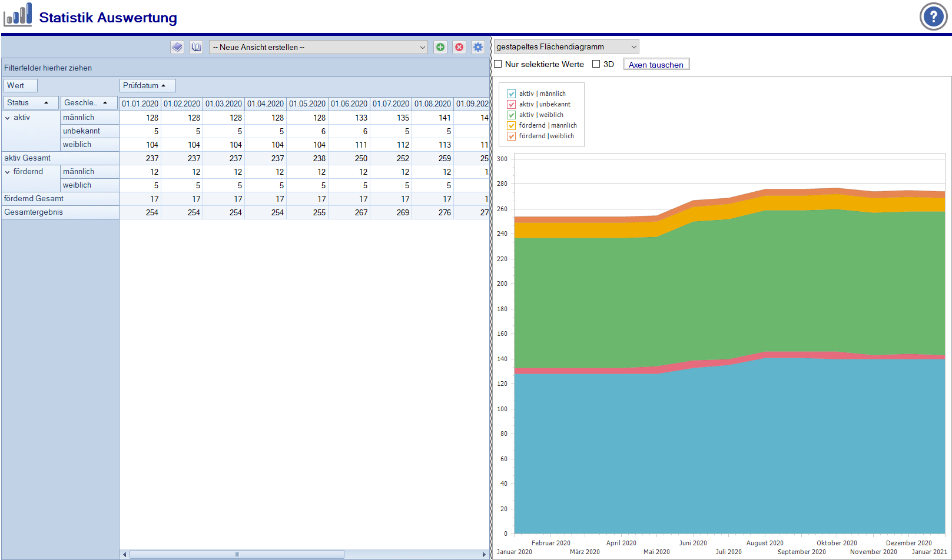Click the open book toolbar icon
The height and width of the screenshot is (560, 952).
[x=196, y=47]
